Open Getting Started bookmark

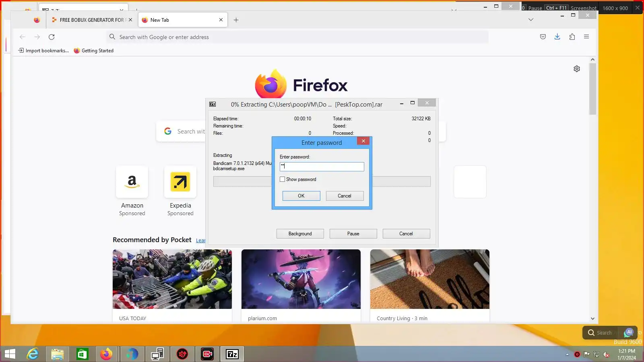point(94,51)
